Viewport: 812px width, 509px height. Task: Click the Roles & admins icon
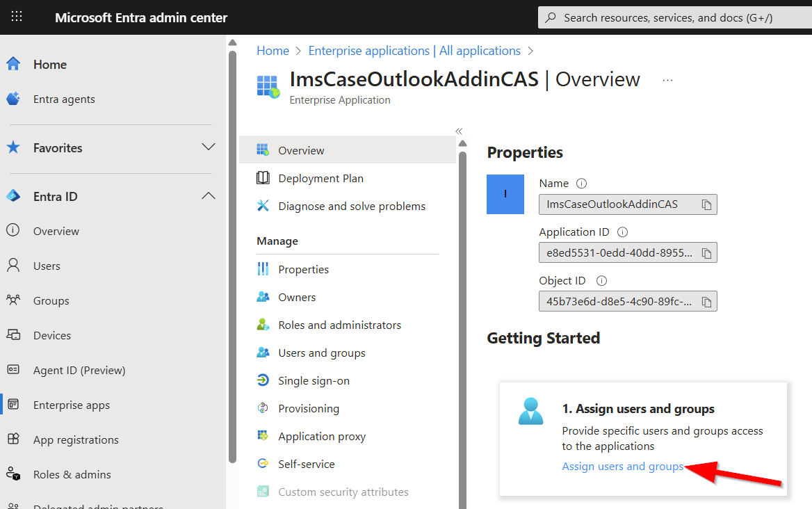[x=13, y=474]
